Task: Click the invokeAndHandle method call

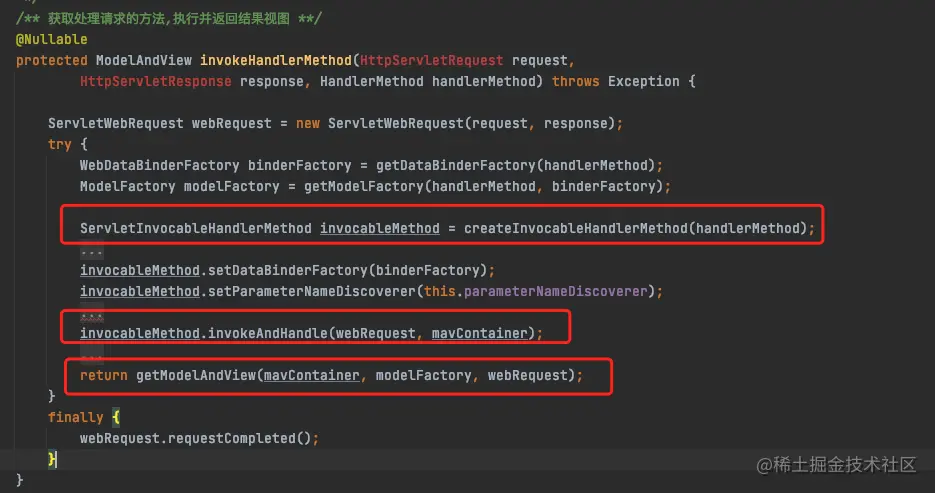Action: 268,333
